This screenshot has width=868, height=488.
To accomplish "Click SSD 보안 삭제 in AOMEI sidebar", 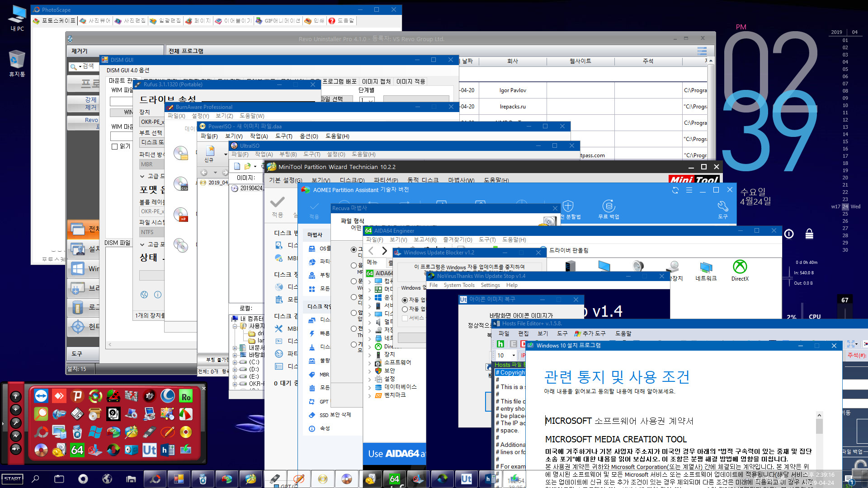I will (x=330, y=415).
